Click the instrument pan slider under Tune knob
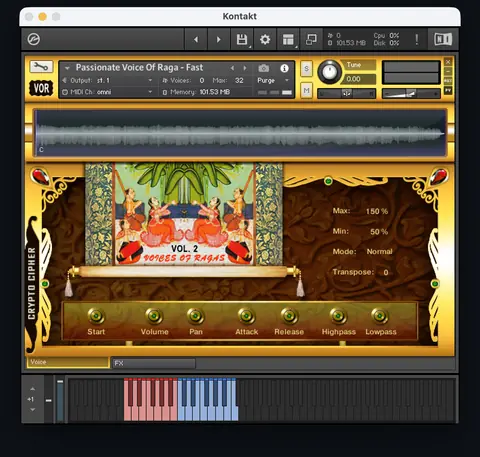Screen dimensions: 480x457 [x=346, y=94]
